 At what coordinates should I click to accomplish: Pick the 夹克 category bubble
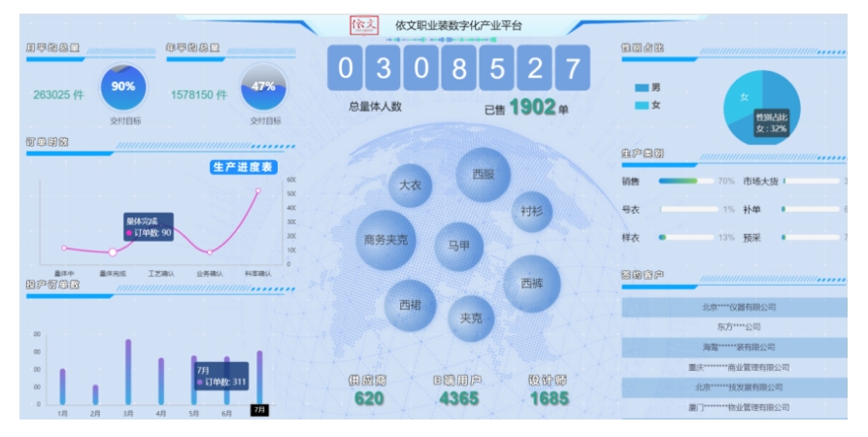click(471, 318)
